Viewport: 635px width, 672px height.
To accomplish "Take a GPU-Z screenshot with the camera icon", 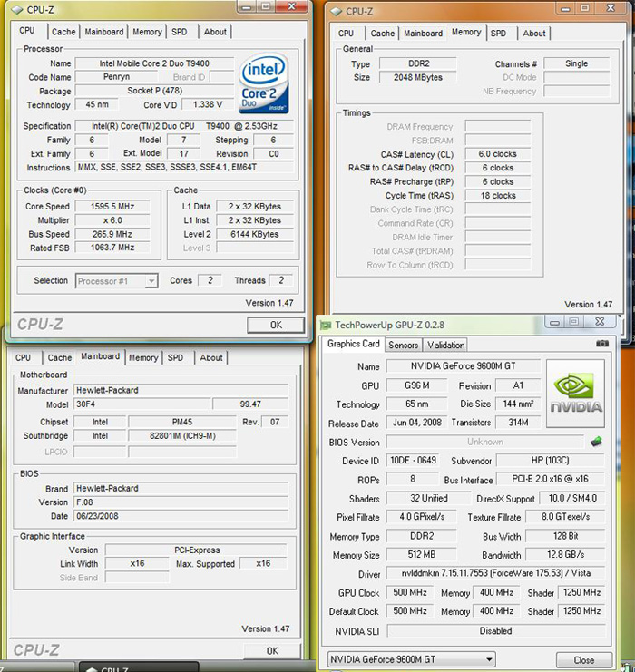I will point(602,344).
